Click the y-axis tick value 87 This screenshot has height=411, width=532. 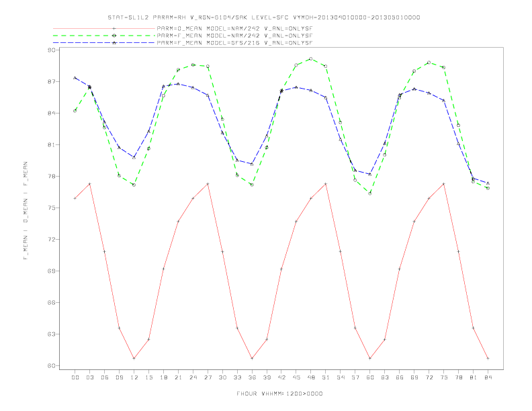pyautogui.click(x=52, y=81)
